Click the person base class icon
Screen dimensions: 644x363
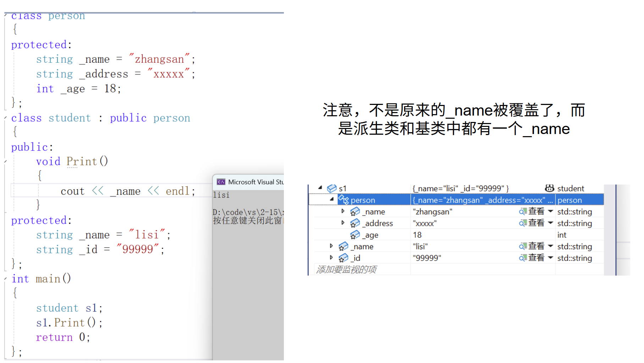(x=343, y=200)
